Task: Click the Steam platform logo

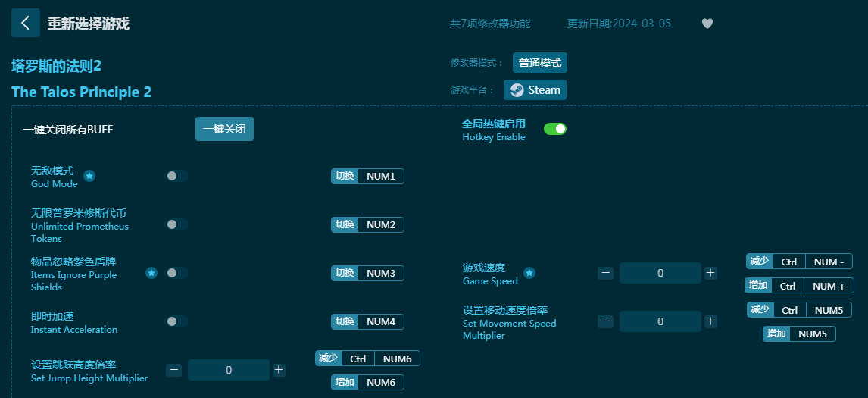Action: pos(517,90)
